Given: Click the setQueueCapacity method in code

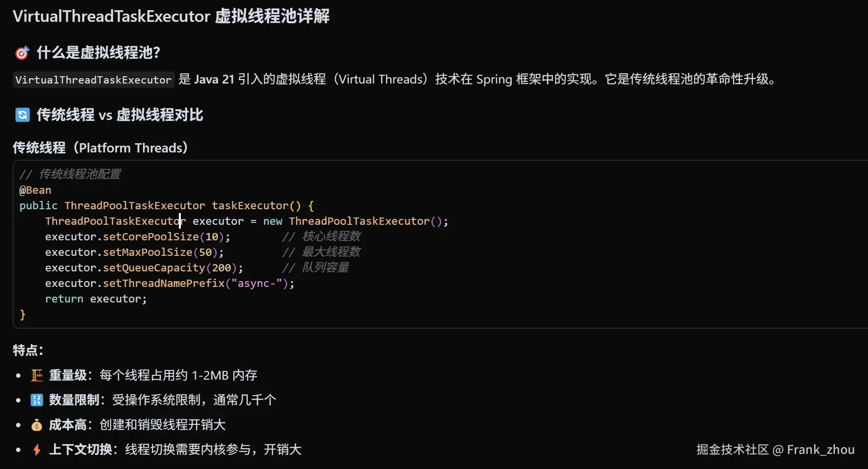Looking at the screenshot, I should [x=154, y=268].
